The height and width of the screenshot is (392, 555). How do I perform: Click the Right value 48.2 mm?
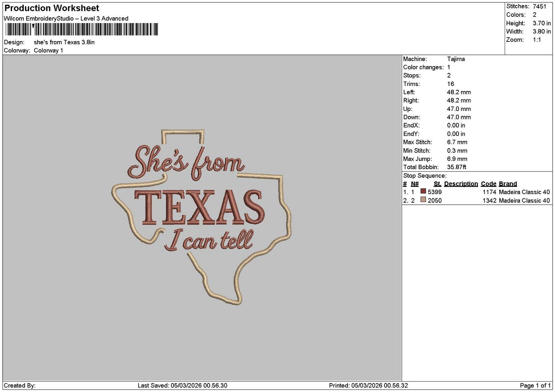pyautogui.click(x=459, y=101)
